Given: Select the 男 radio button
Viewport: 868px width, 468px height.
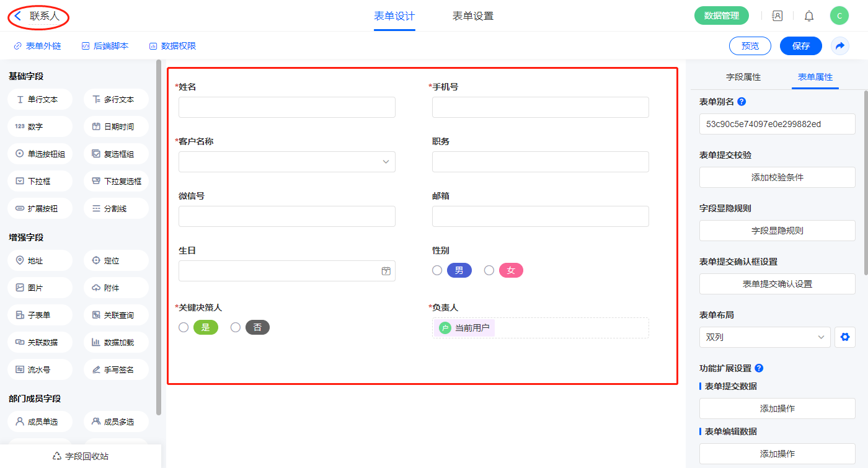Looking at the screenshot, I should (437, 270).
